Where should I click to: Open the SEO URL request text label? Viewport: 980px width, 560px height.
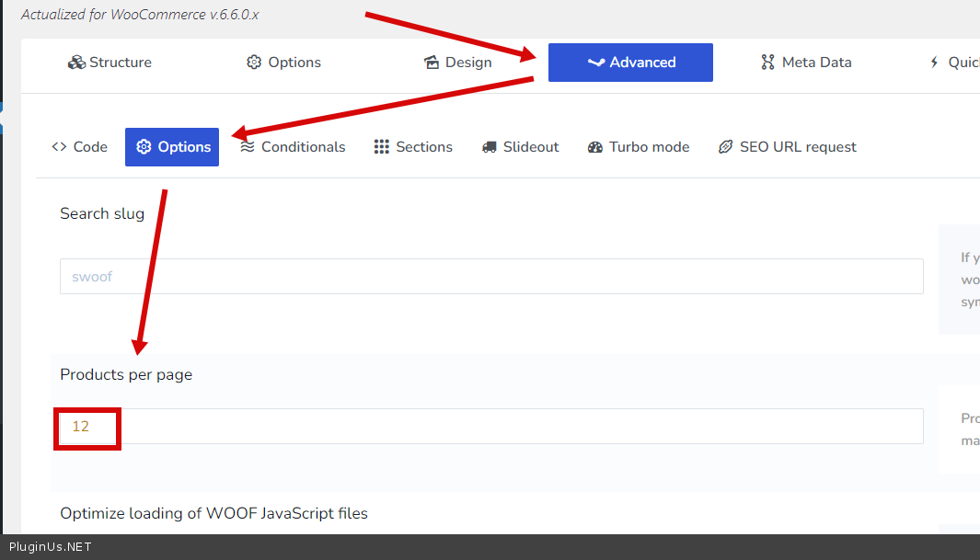(x=798, y=147)
